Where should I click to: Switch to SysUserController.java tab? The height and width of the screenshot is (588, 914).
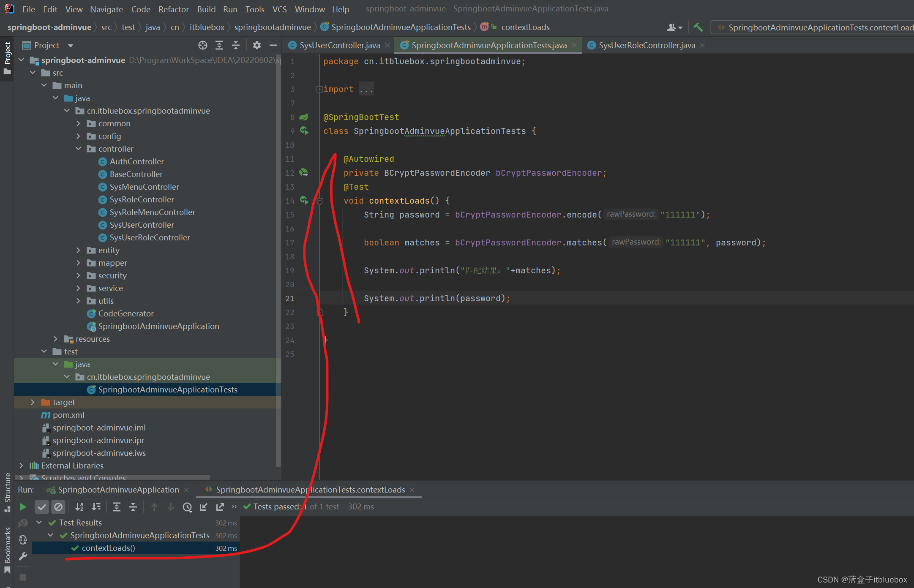tap(339, 45)
